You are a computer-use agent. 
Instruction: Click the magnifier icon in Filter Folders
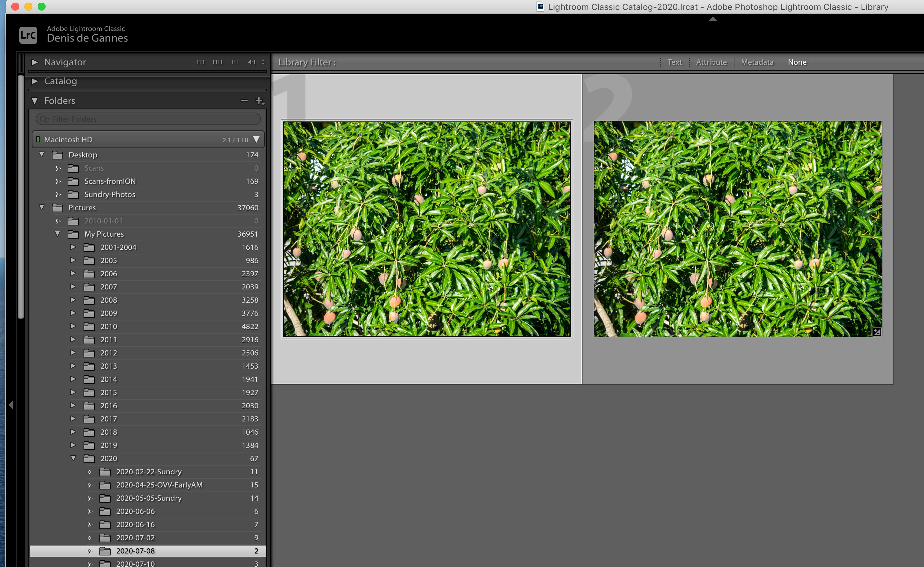pyautogui.click(x=44, y=119)
